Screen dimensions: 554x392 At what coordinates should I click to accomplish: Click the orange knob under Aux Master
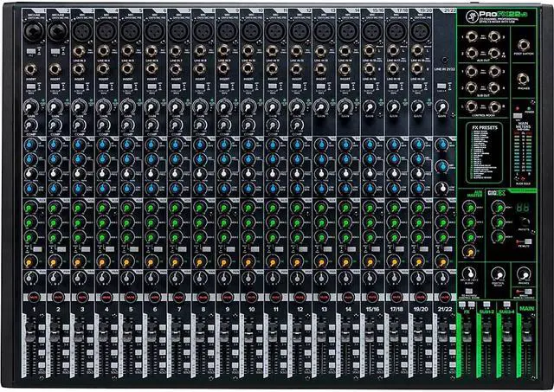point(469,252)
